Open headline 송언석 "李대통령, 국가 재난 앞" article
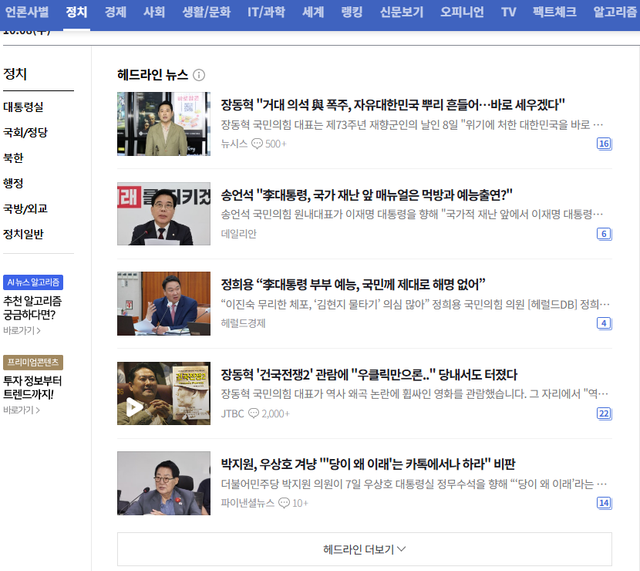The image size is (640, 571). pos(367,195)
